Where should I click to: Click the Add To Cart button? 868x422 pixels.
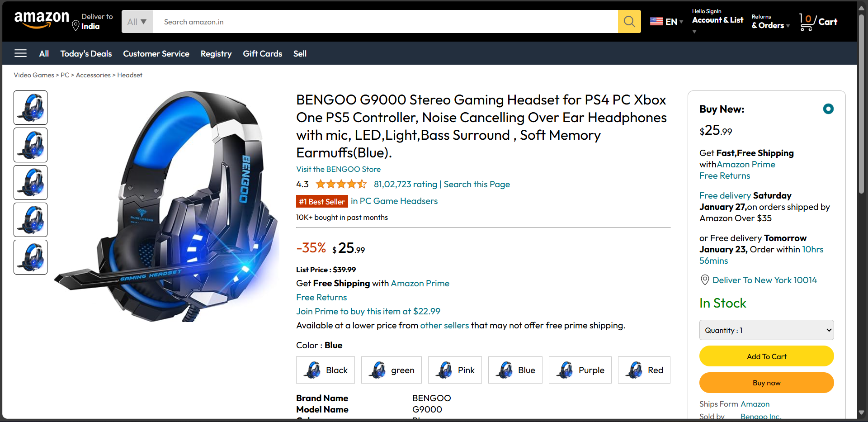766,356
